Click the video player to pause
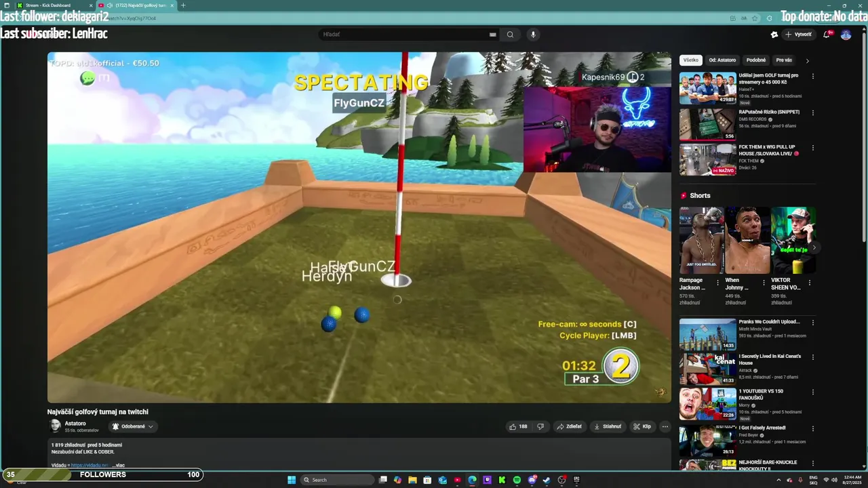 pyautogui.click(x=359, y=228)
